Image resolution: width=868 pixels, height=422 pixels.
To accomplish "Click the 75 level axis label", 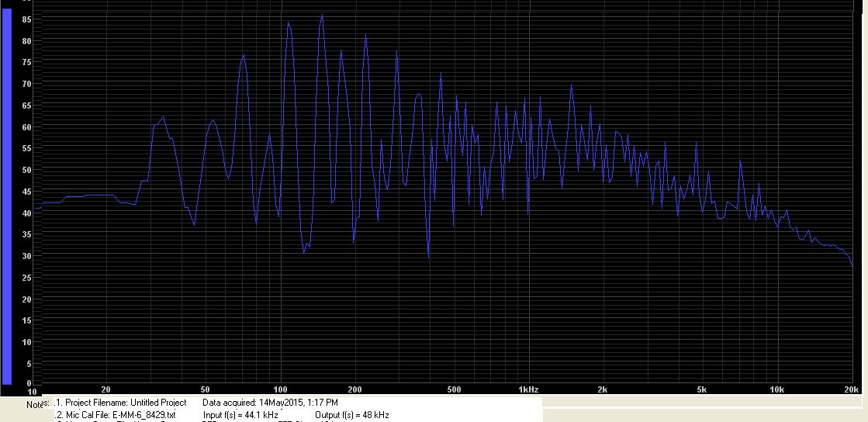I will pyautogui.click(x=26, y=63).
